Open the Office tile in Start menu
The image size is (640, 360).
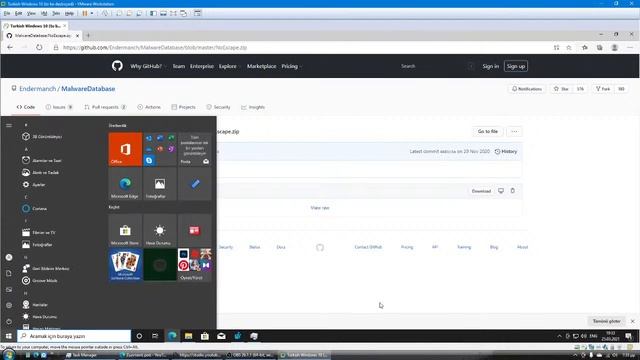coord(125,149)
